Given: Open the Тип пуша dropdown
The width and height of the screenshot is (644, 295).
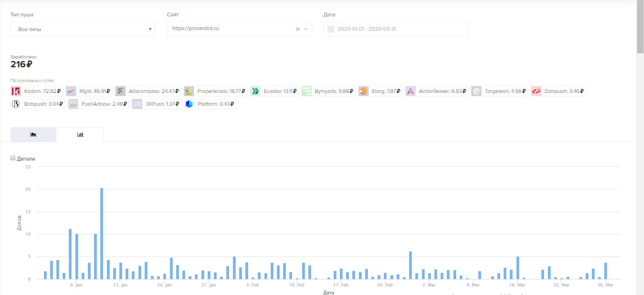Looking at the screenshot, I should click(x=83, y=29).
